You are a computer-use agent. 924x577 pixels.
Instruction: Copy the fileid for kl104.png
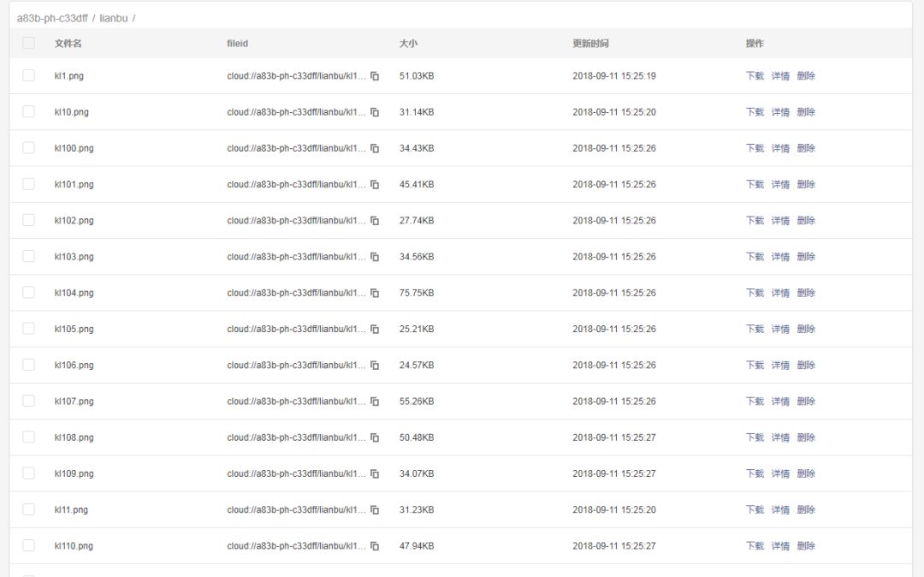pos(375,293)
